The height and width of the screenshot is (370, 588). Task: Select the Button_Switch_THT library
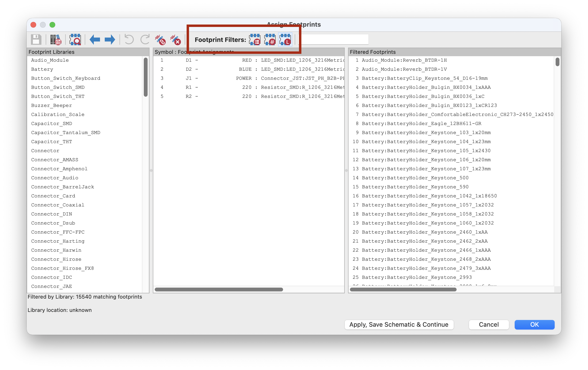tap(58, 96)
